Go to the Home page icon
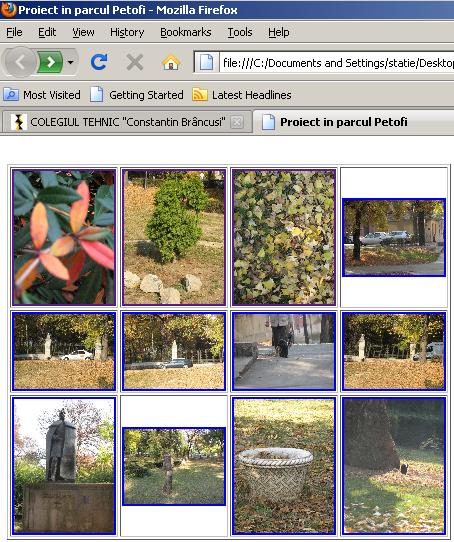The width and height of the screenshot is (454, 542). tap(171, 63)
